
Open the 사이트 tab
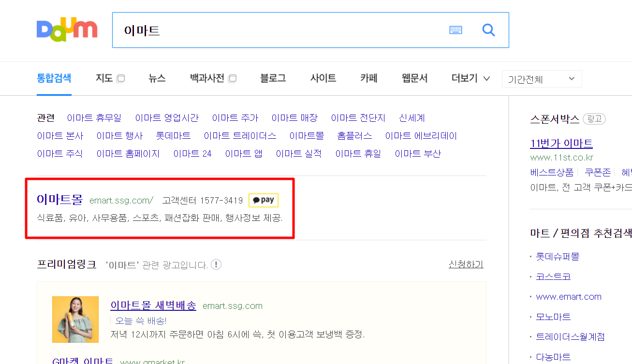click(323, 78)
